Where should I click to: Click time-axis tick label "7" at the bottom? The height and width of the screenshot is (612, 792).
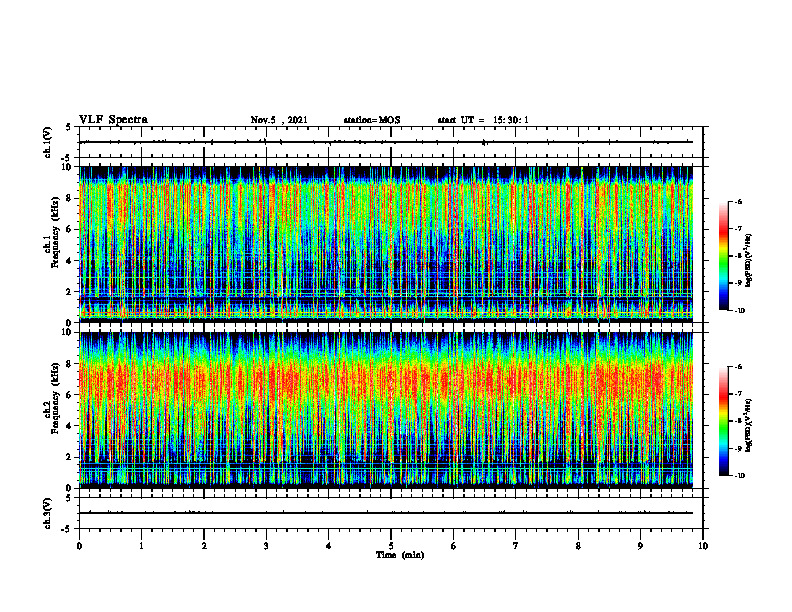point(516,546)
